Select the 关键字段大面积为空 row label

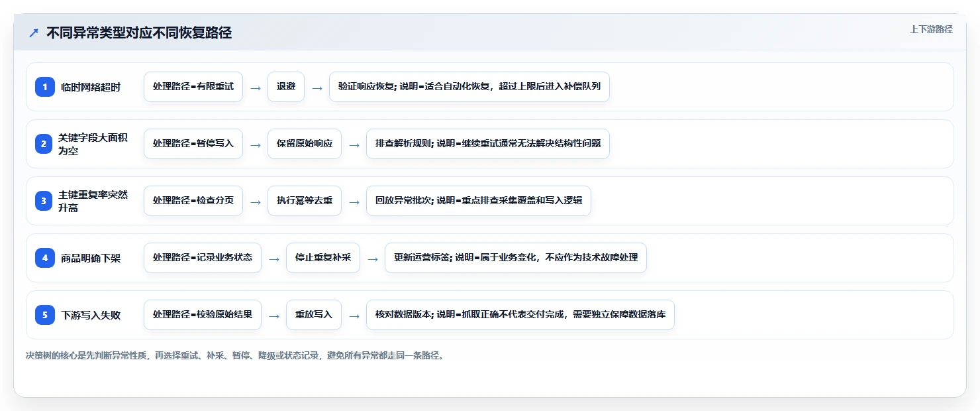(x=93, y=144)
